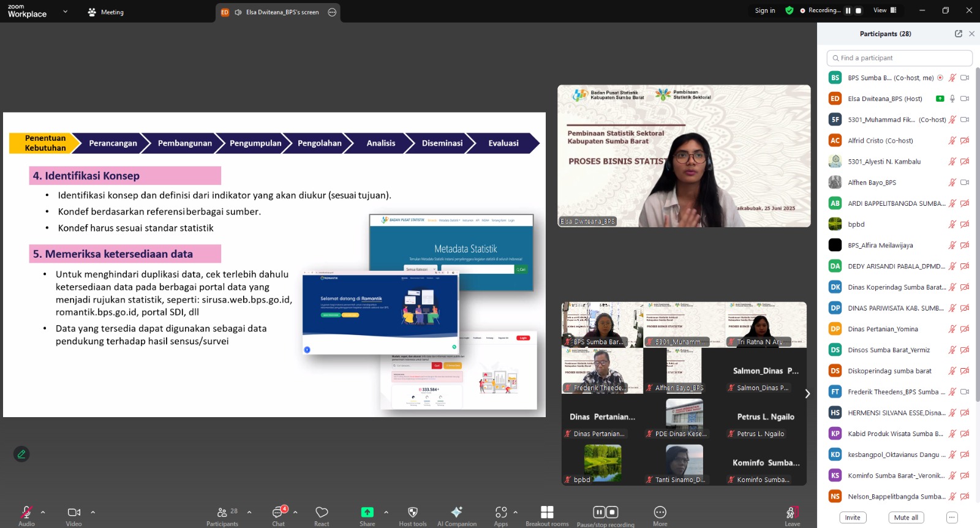Click the Mute all button
The image size is (980, 528).
[x=906, y=518]
